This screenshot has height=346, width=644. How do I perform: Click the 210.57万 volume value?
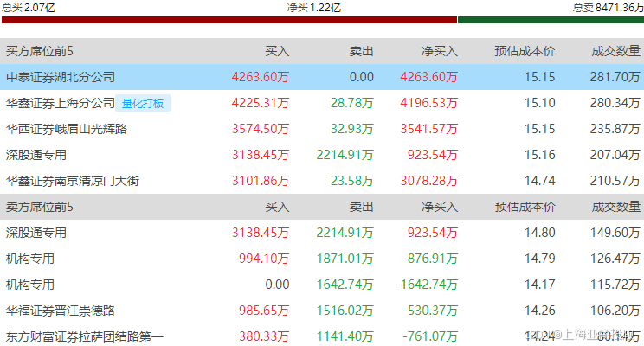click(x=615, y=181)
